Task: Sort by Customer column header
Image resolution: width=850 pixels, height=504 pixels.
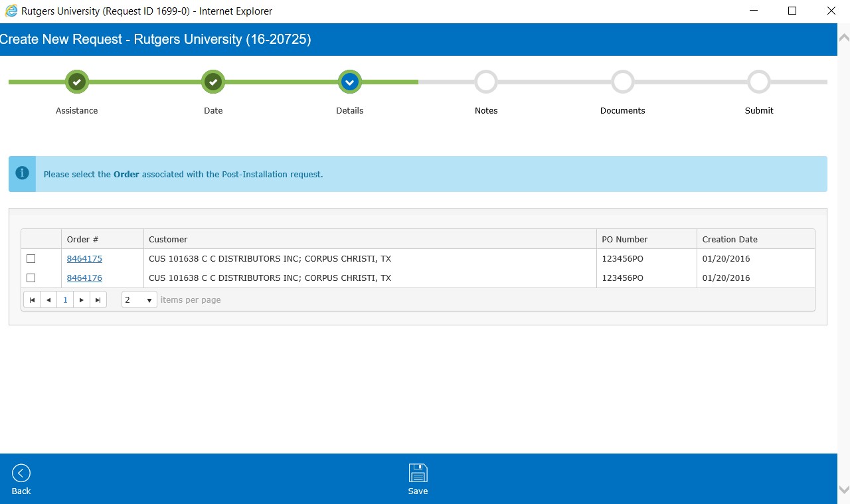Action: click(x=370, y=239)
